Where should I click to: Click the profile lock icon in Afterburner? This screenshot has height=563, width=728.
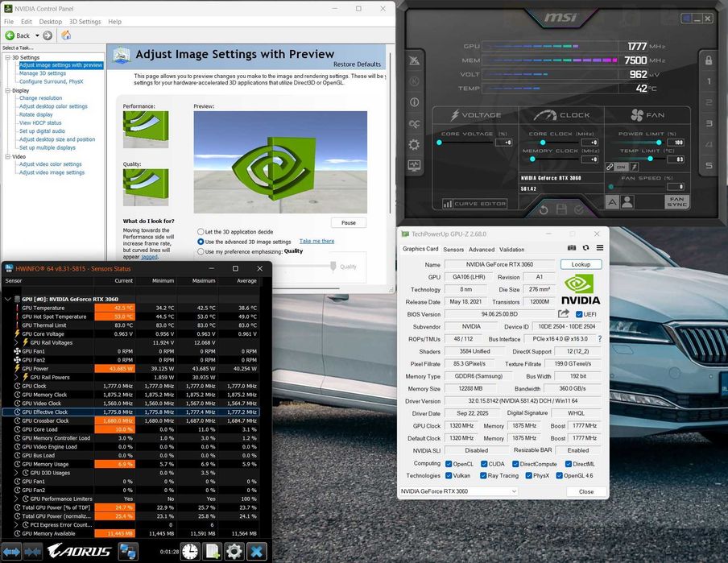coord(709,60)
